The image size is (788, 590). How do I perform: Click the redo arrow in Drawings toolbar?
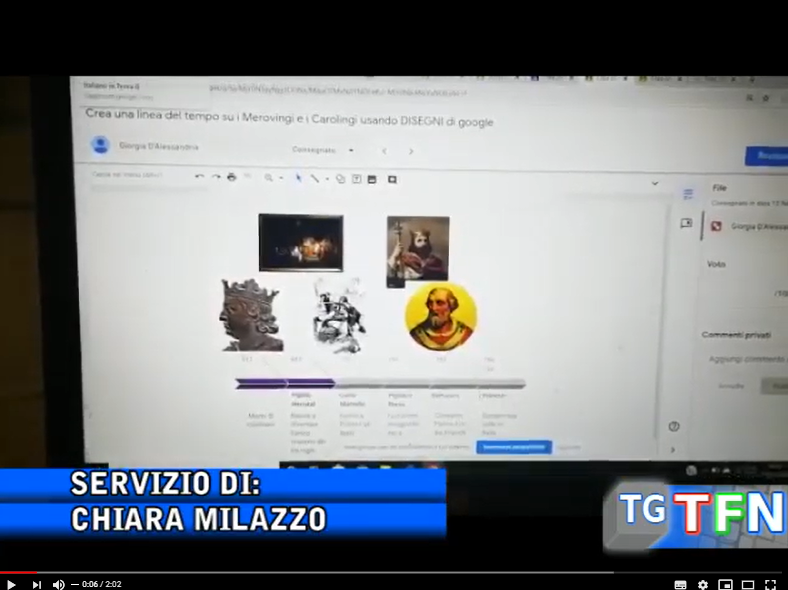(x=216, y=177)
